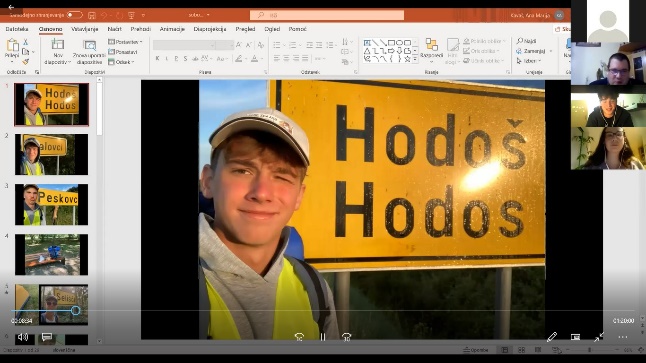646x363 pixels.
Task: Exit full screen via arrows icon
Action: [x=599, y=337]
